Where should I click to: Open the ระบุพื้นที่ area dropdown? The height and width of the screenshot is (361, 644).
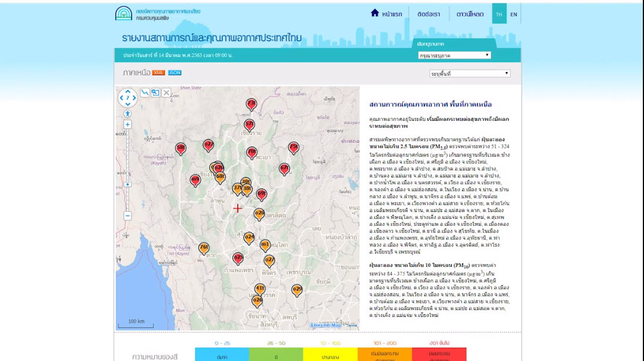click(470, 73)
